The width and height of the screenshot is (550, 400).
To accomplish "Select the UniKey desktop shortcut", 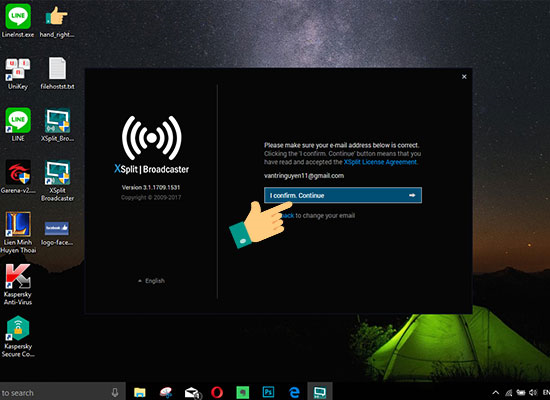I will click(18, 73).
